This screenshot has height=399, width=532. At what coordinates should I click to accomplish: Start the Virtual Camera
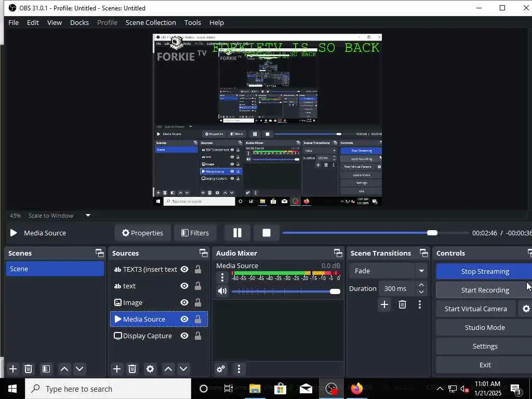pos(476,309)
